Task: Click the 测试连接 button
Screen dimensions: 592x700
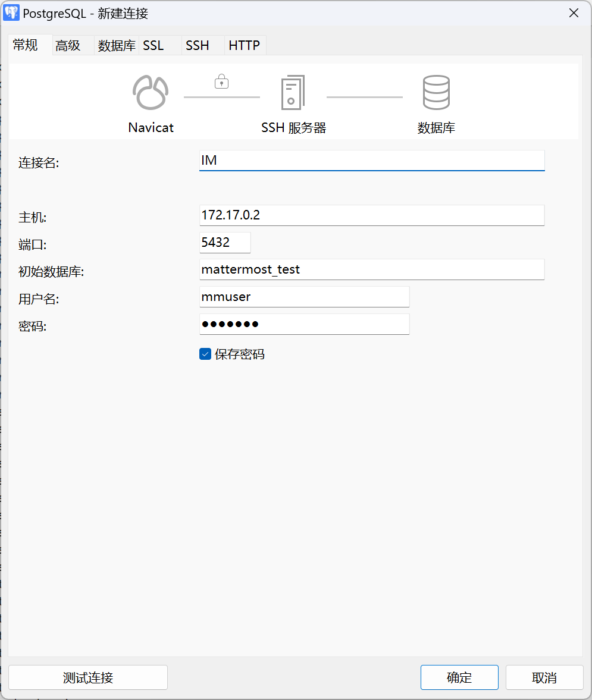Action: [x=88, y=677]
